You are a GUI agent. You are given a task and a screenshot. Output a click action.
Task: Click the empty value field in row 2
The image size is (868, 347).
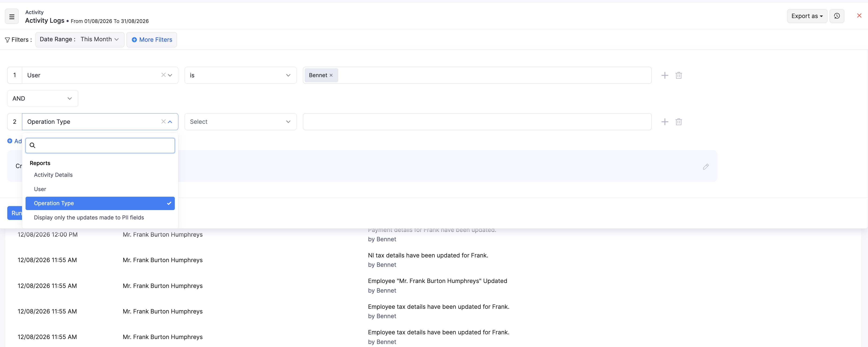pyautogui.click(x=477, y=122)
